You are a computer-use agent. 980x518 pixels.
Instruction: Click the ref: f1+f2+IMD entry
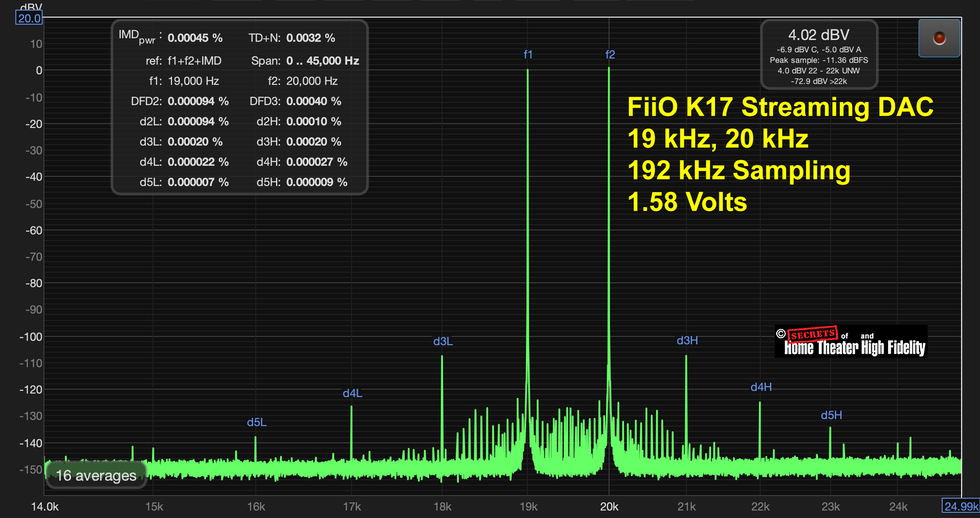(x=184, y=61)
